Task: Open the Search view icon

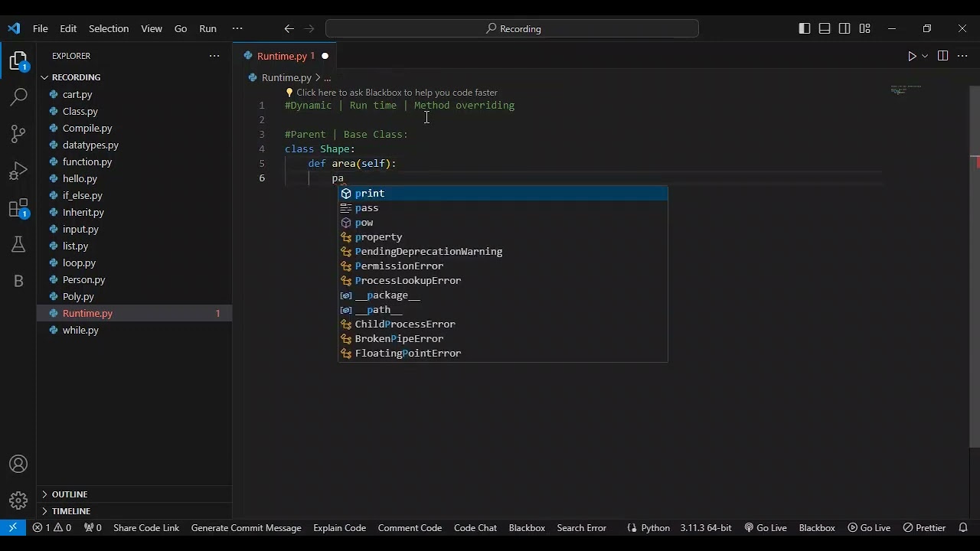Action: pos(18,97)
